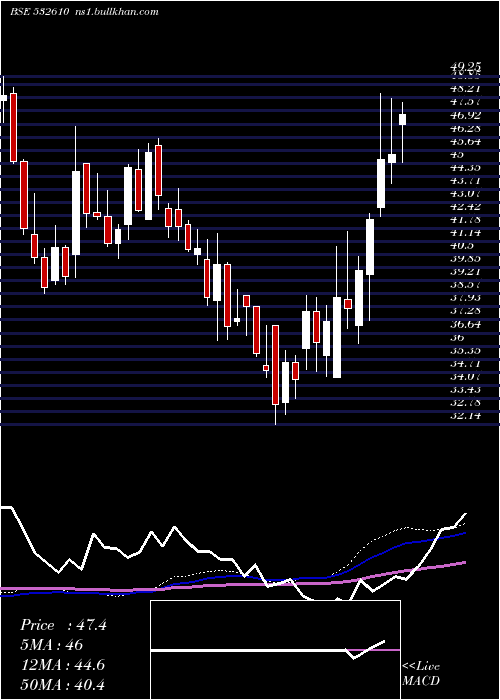Pick the 39.21 price axis label

point(465,272)
